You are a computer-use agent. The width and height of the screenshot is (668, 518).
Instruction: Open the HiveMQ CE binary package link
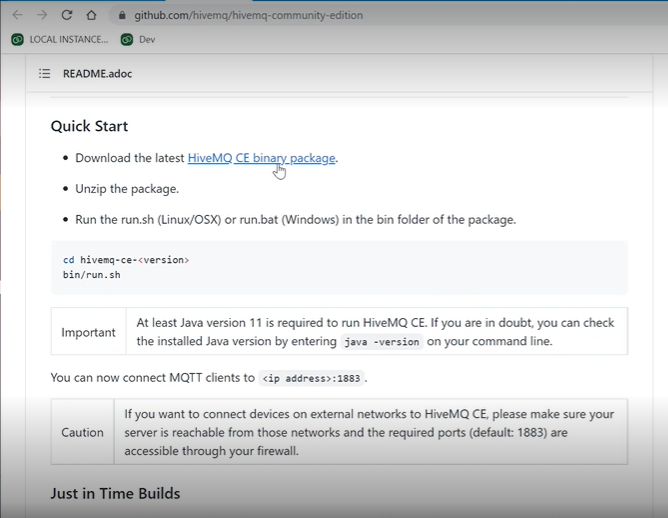tap(262, 158)
